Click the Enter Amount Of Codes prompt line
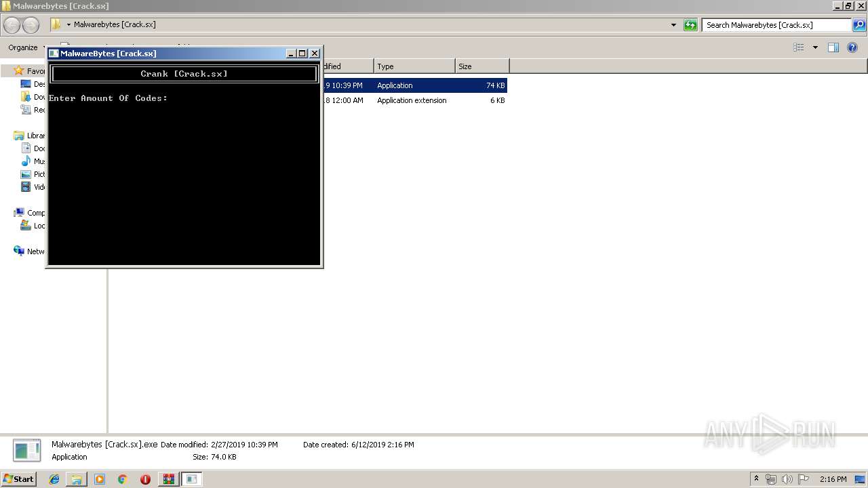868x488 pixels. click(108, 98)
